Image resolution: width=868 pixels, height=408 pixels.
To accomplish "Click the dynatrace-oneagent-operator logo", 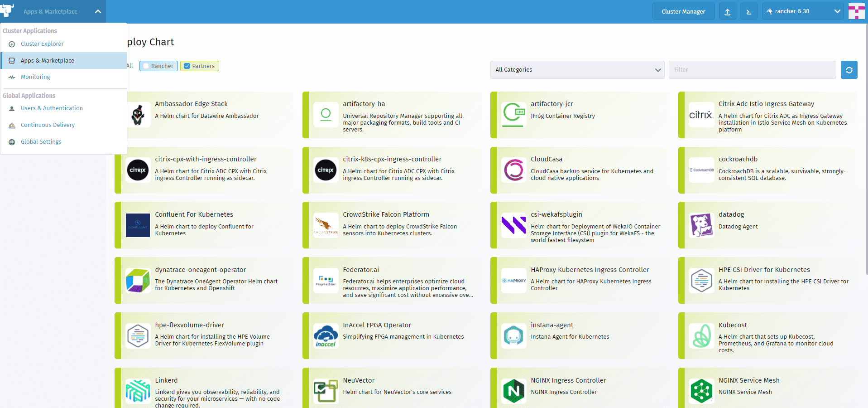I will (138, 281).
